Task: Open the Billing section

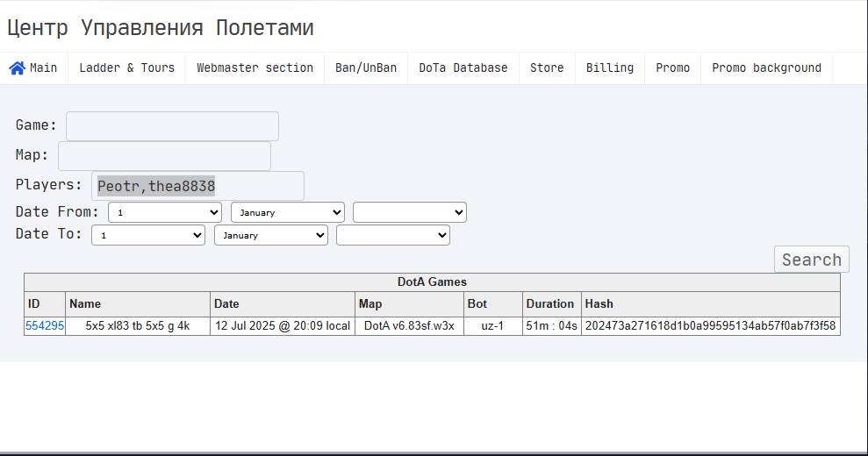Action: [x=610, y=68]
